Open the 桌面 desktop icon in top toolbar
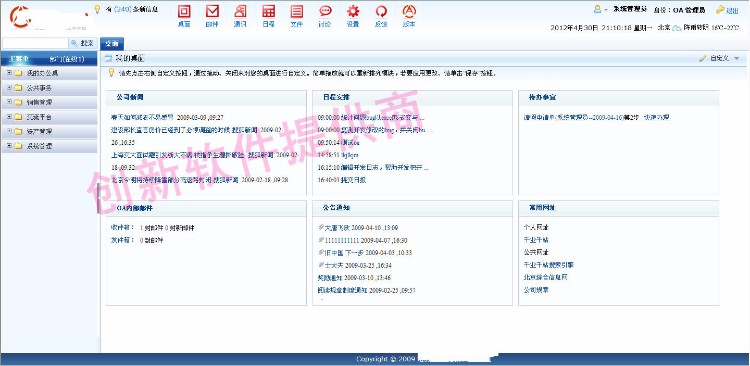Screen dimensions: 750x366 coord(184,11)
